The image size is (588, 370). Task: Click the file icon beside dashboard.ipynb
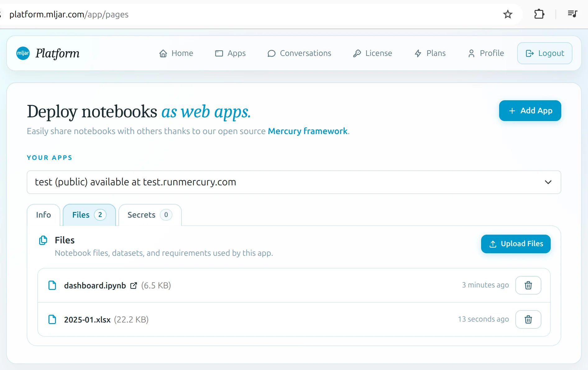[x=52, y=285]
